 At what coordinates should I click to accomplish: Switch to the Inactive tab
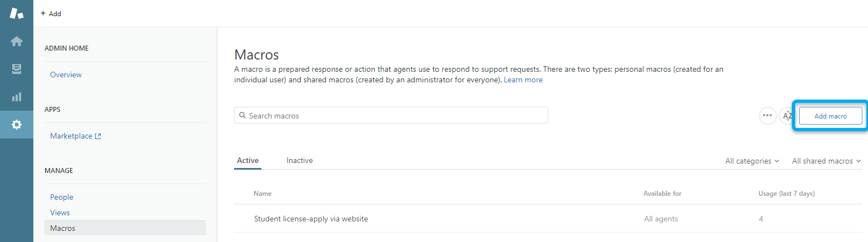click(x=300, y=160)
